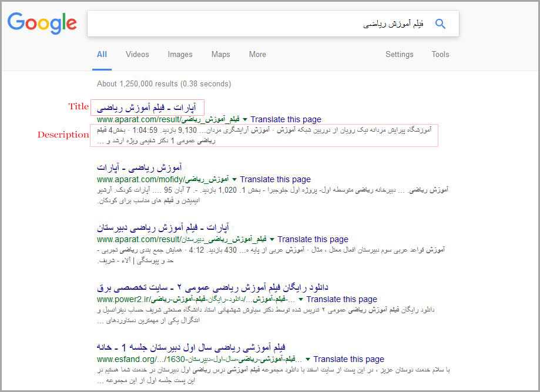Focus the Google search input field
The image size is (540, 392).
pos(273,24)
